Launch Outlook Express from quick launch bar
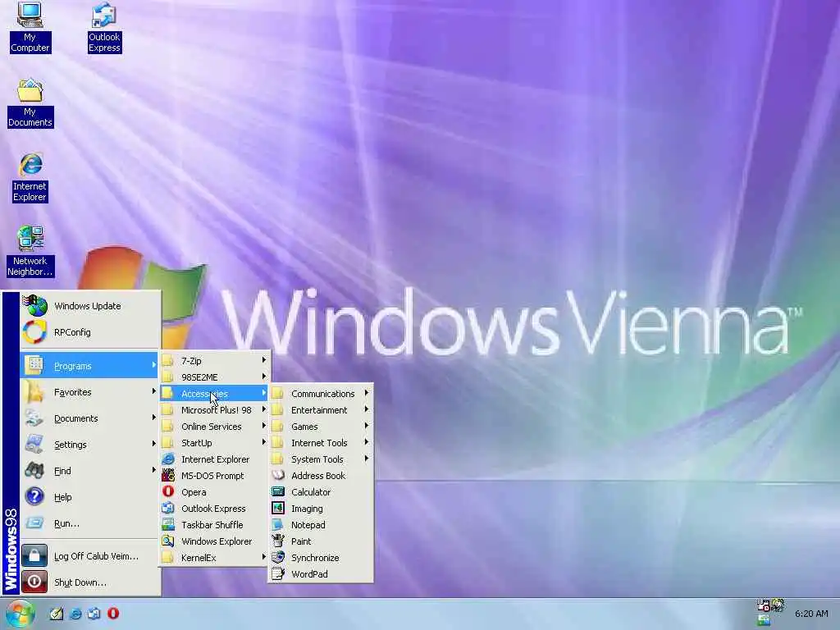Screen dimensions: 840x630 pos(94,614)
